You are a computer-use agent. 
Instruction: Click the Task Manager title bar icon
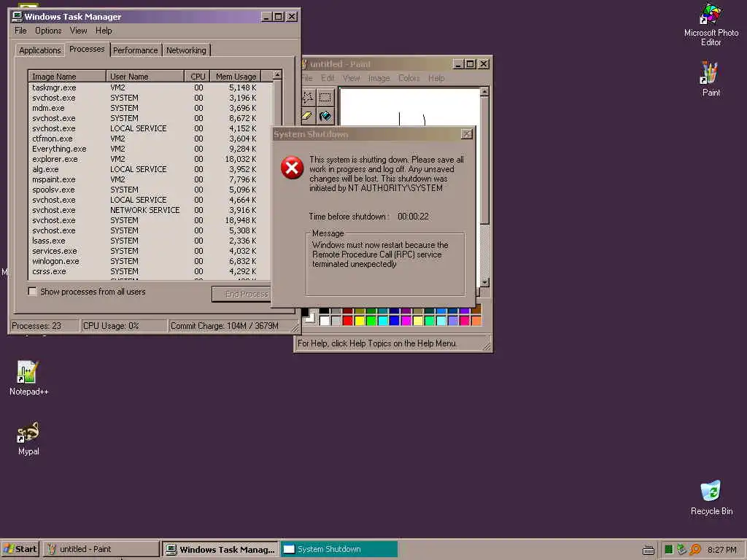pyautogui.click(x=18, y=17)
